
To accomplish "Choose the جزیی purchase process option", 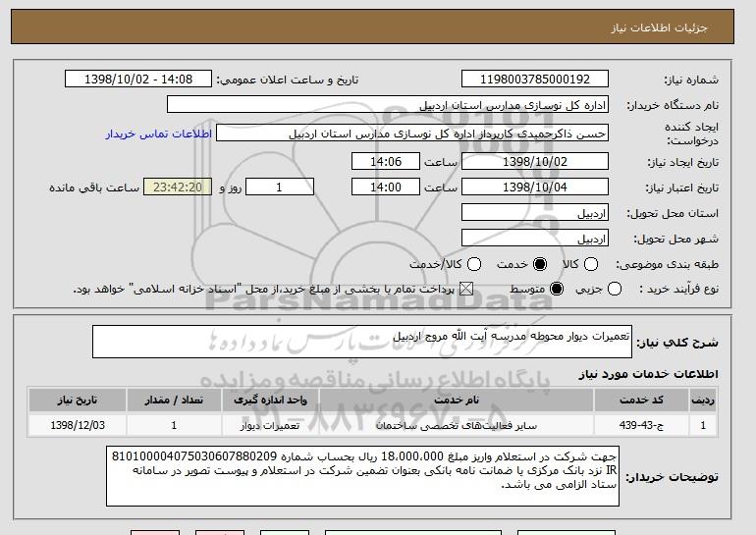I will point(615,289).
